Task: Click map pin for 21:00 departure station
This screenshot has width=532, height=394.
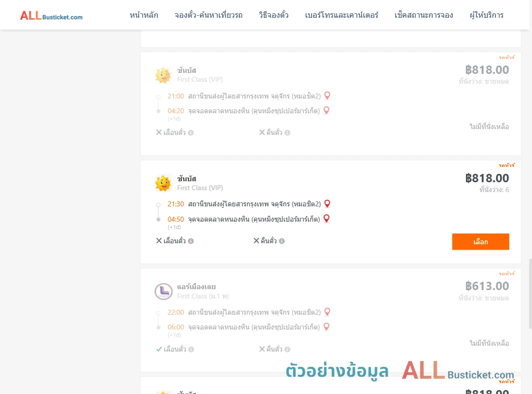Action: pyautogui.click(x=327, y=96)
